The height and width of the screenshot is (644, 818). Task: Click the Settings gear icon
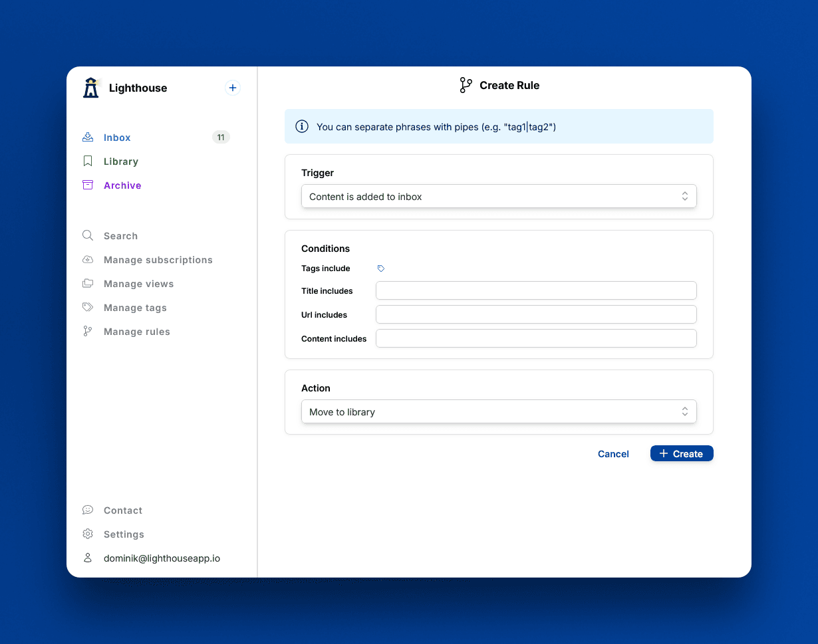pos(88,534)
